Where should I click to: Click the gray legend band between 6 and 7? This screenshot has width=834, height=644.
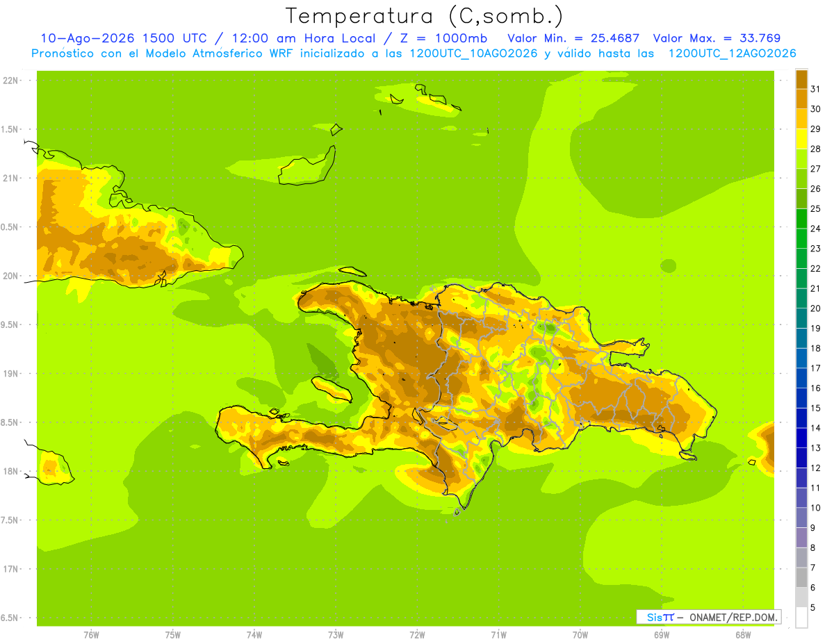[x=801, y=577]
